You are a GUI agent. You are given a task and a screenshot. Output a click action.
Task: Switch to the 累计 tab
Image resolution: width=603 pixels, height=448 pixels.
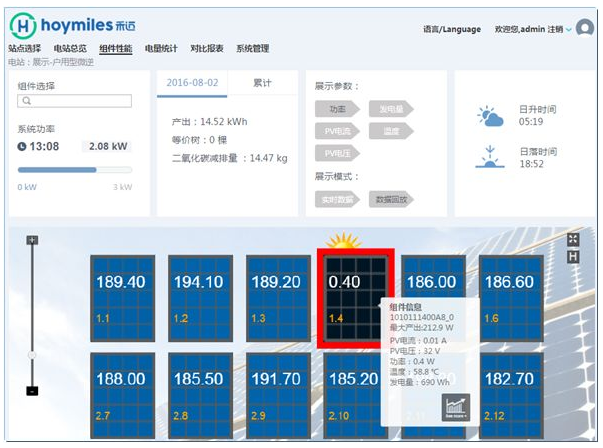(262, 83)
